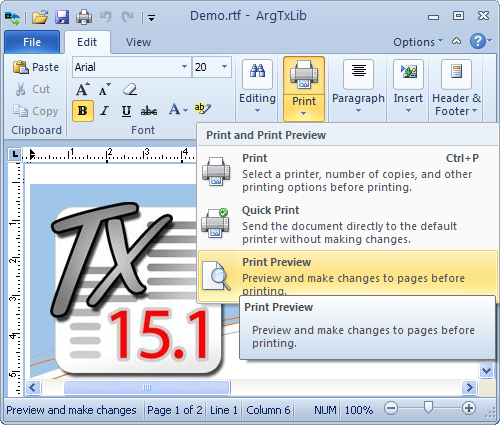
Task: Paste from the clipboard
Action: click(36, 67)
